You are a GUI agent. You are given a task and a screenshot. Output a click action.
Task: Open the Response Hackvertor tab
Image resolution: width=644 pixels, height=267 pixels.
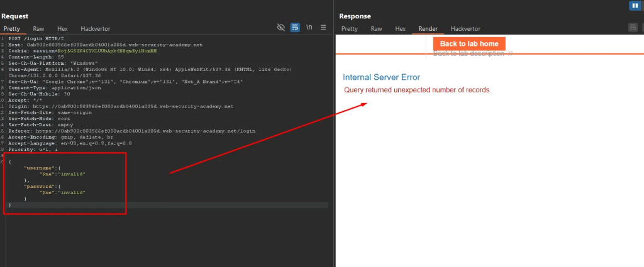[465, 29]
